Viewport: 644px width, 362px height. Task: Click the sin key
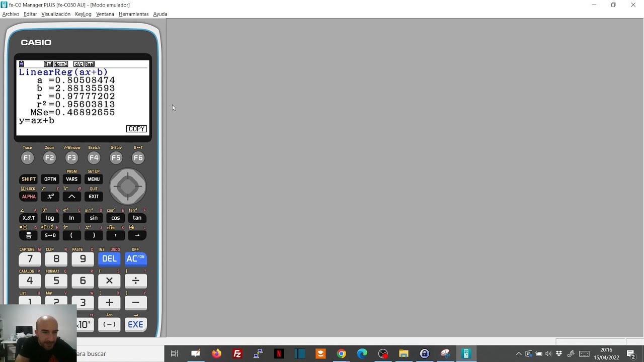pos(94,218)
